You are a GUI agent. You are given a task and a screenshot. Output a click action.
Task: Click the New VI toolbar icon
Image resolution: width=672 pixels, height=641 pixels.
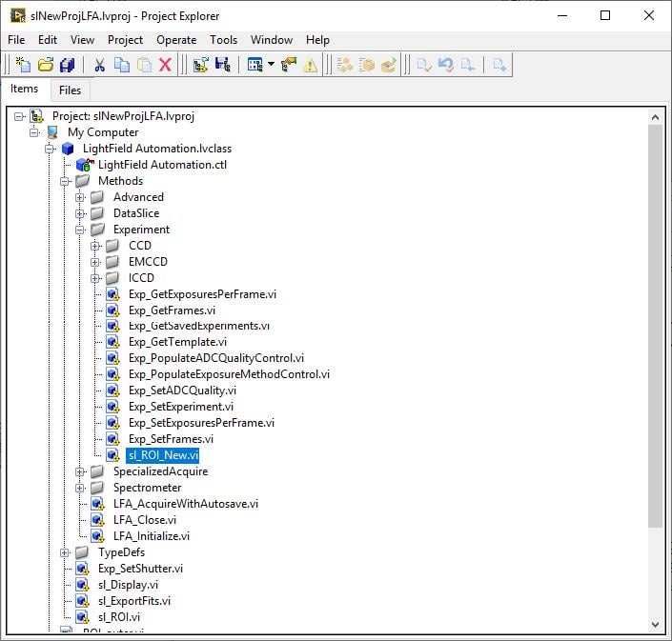click(23, 65)
